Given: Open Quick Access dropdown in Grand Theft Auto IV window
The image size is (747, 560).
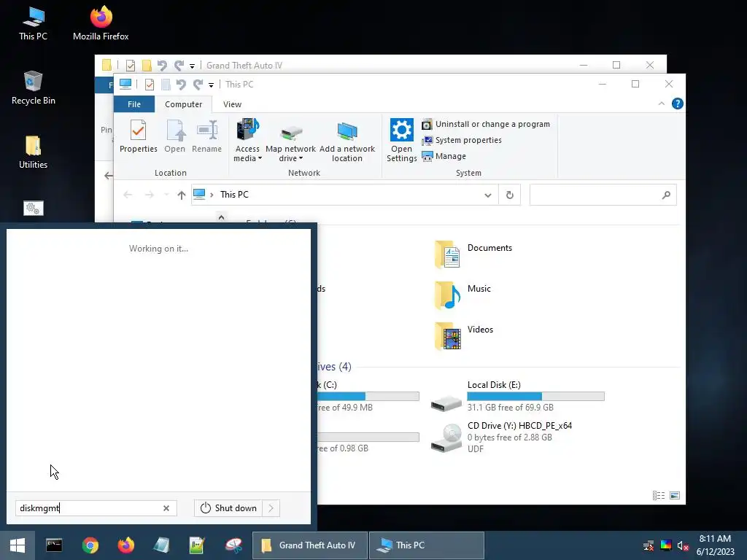Looking at the screenshot, I should pyautogui.click(x=192, y=66).
